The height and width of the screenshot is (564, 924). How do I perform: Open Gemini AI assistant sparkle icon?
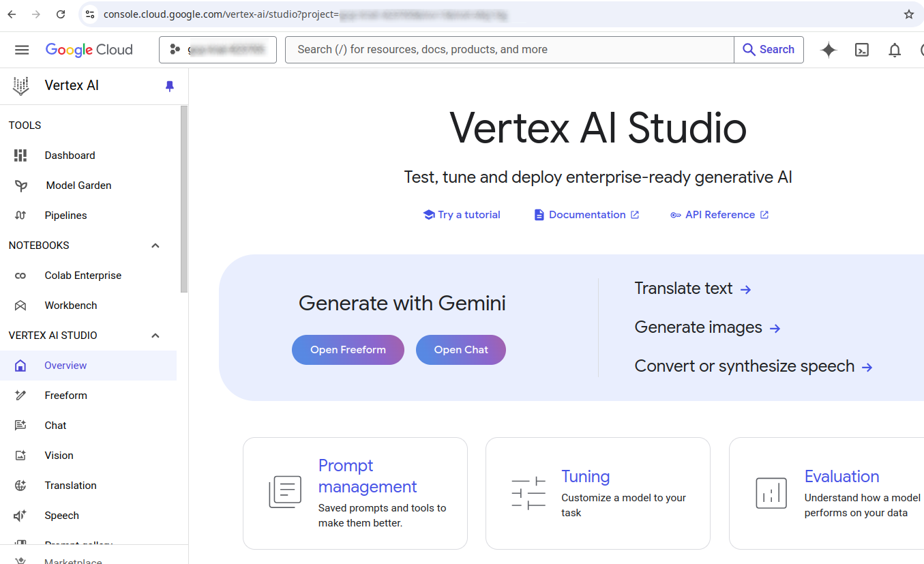click(829, 50)
